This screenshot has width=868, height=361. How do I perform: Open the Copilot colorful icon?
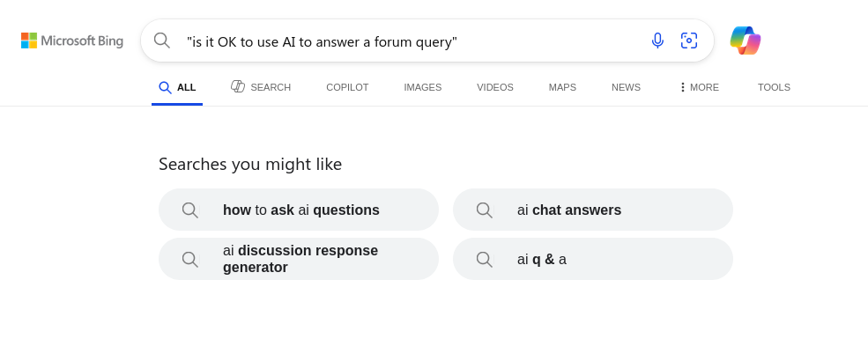tap(746, 41)
